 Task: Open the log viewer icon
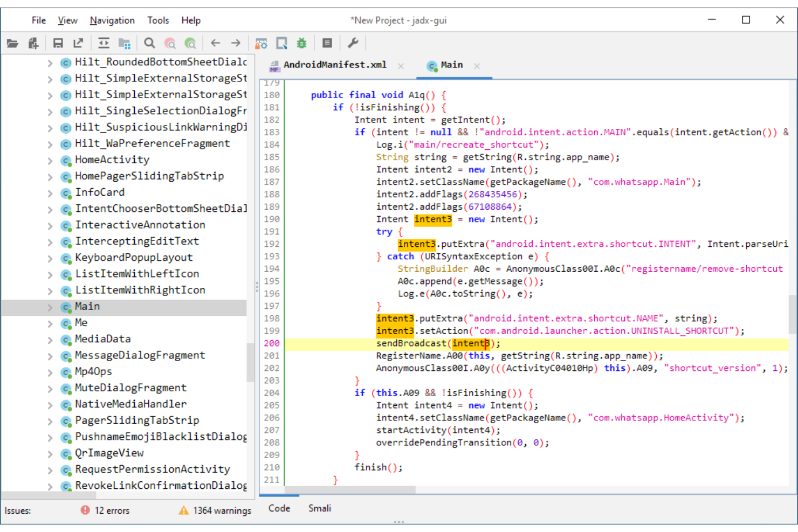(x=327, y=43)
